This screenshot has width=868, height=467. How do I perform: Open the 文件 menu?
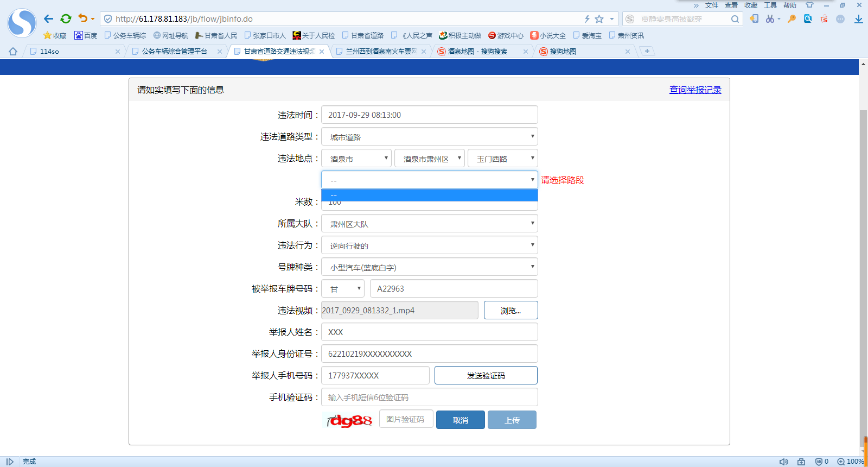point(712,5)
